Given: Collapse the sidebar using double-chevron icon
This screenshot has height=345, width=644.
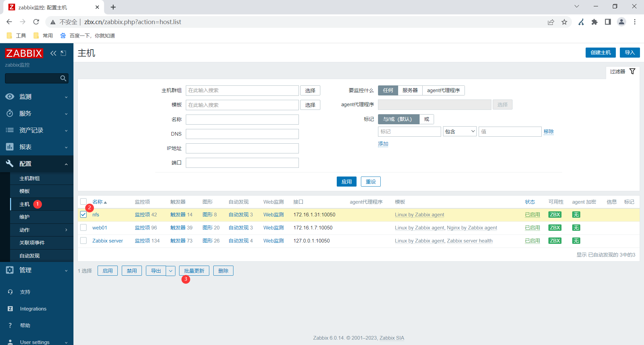Looking at the screenshot, I should coord(53,53).
